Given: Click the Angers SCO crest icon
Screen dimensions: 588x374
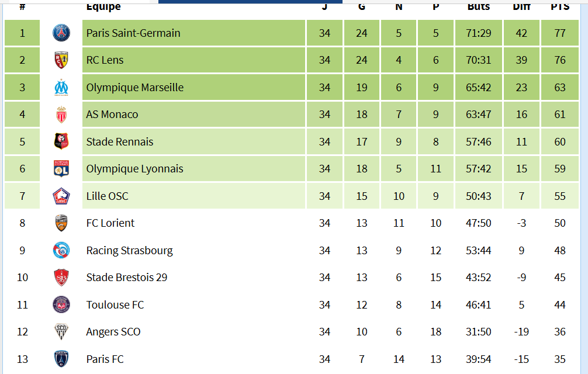Looking at the screenshot, I should [x=61, y=332].
